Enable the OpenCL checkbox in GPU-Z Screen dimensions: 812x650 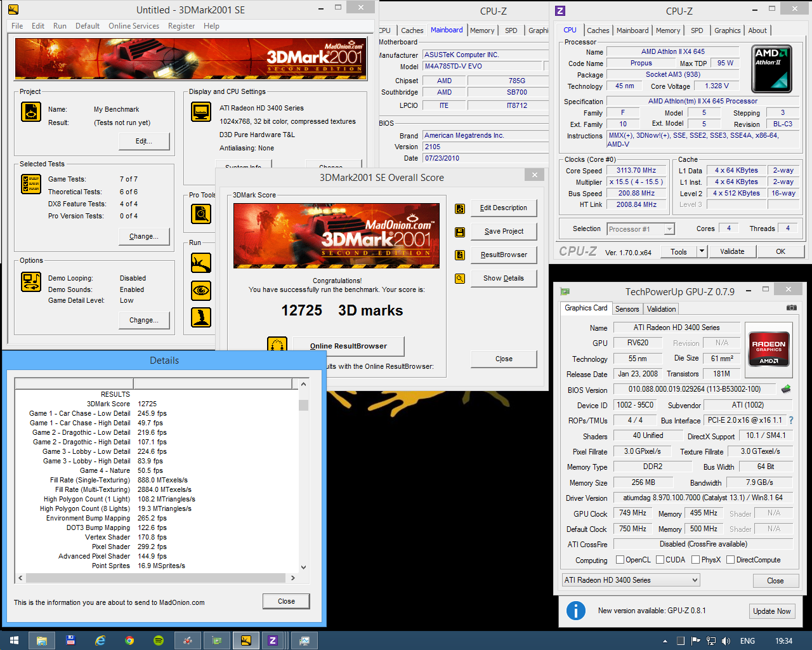(x=620, y=560)
